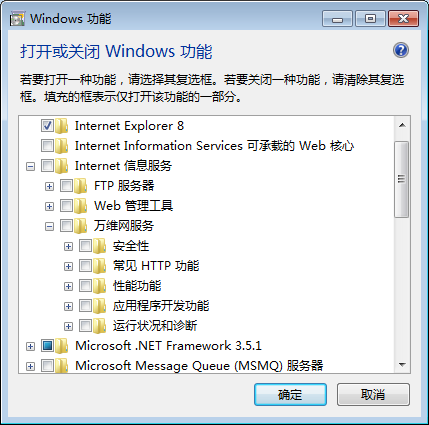This screenshot has height=425, width=429.
Task: Click folder icon beside 安全性
Action: [100, 246]
